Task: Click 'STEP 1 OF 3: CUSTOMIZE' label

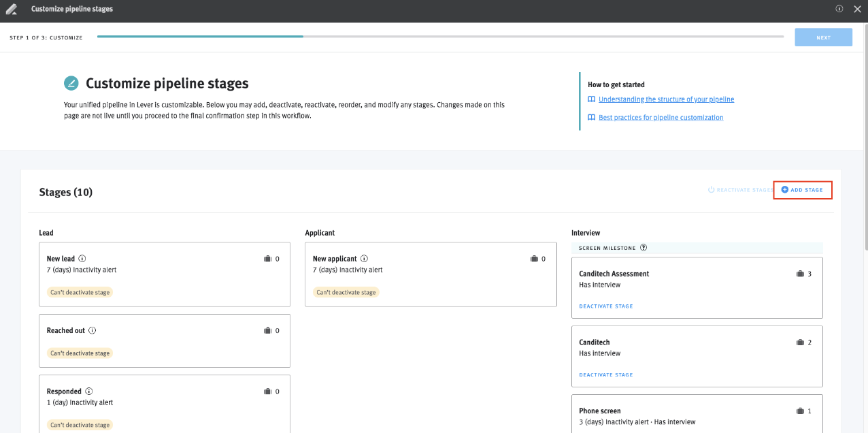Action: pyautogui.click(x=46, y=38)
